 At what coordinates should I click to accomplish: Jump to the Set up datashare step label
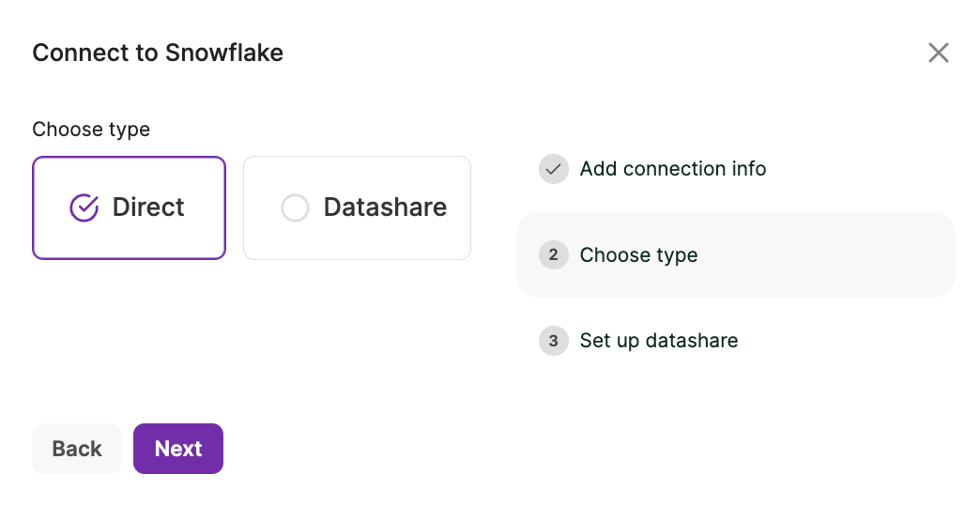[x=658, y=341]
